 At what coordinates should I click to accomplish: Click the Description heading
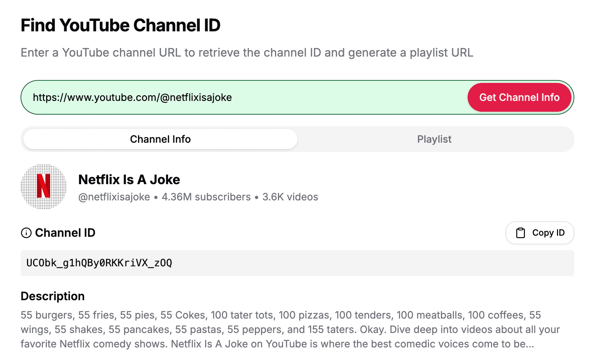point(53,296)
